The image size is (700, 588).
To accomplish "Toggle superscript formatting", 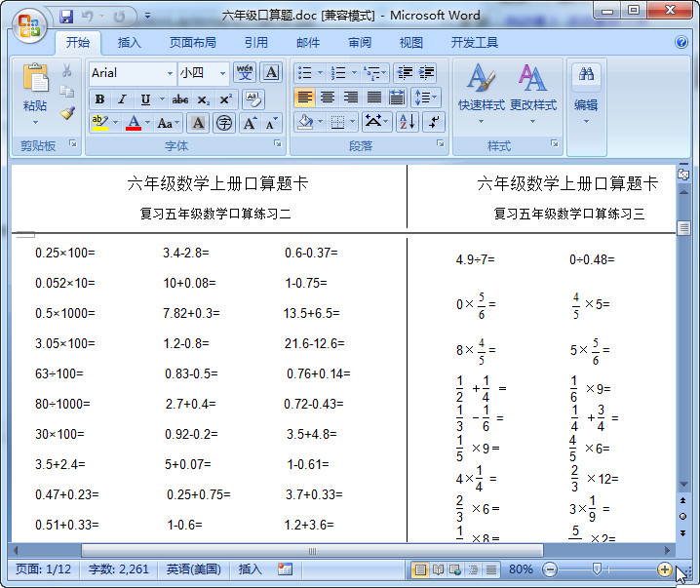I will (x=225, y=99).
